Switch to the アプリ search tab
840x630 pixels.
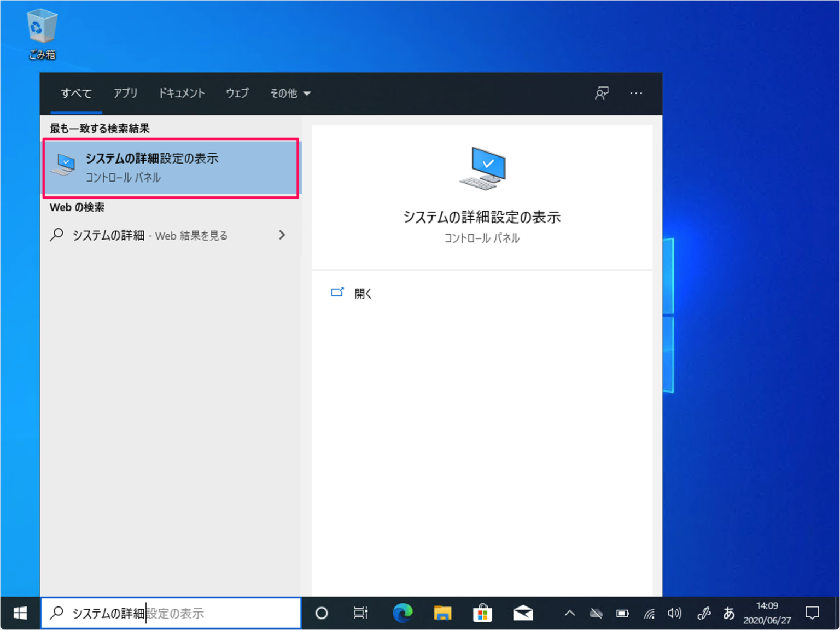coord(125,94)
